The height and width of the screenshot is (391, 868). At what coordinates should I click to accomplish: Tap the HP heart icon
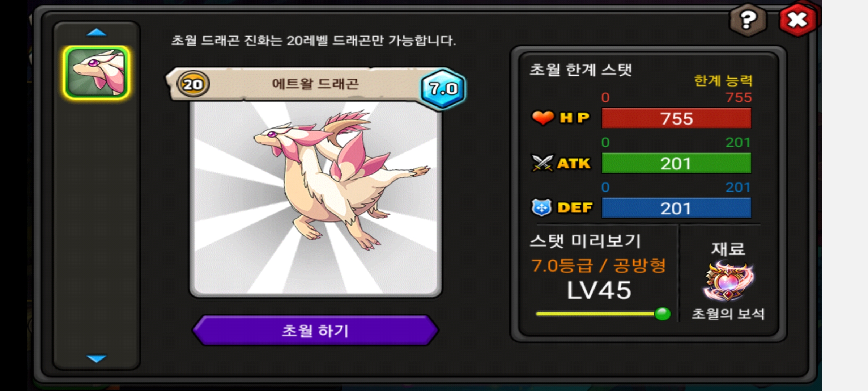[x=542, y=118]
